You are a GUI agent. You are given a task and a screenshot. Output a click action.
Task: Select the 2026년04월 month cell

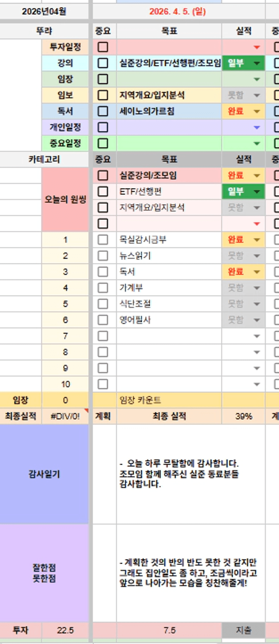coord(44,11)
